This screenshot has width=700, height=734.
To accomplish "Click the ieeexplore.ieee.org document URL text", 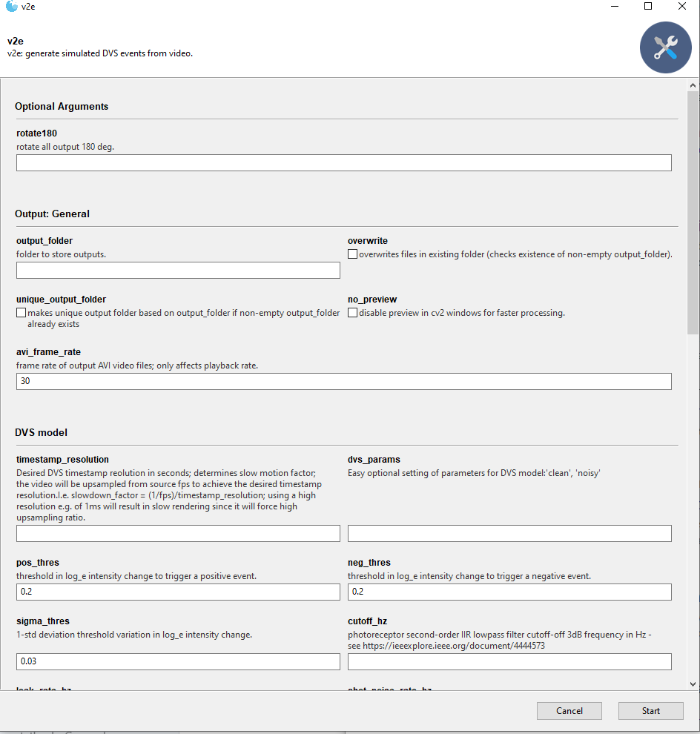I will point(454,646).
